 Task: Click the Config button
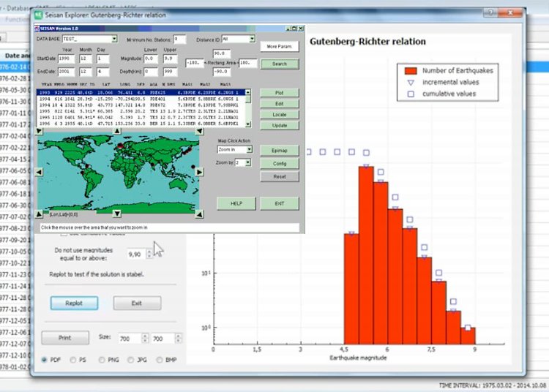coord(280,164)
